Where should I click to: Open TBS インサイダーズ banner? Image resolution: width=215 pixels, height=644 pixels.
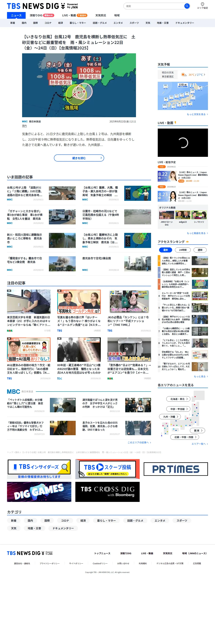(x=39, y=469)
